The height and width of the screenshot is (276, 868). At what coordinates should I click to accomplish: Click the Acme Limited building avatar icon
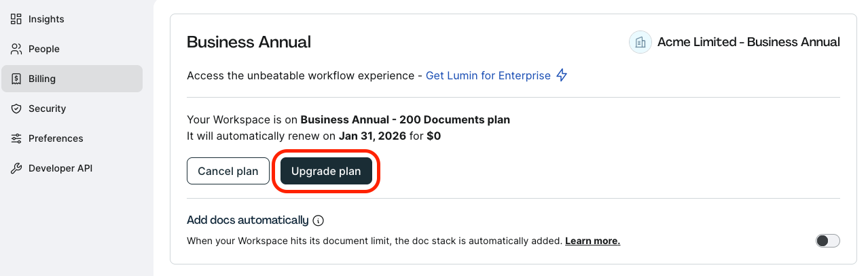pyautogui.click(x=640, y=42)
